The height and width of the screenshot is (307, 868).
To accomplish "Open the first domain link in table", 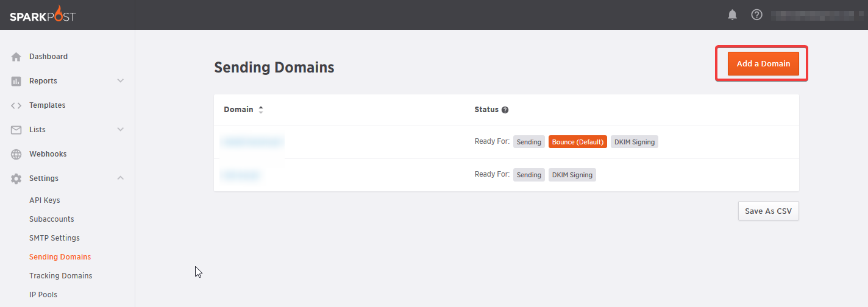I will coord(252,142).
